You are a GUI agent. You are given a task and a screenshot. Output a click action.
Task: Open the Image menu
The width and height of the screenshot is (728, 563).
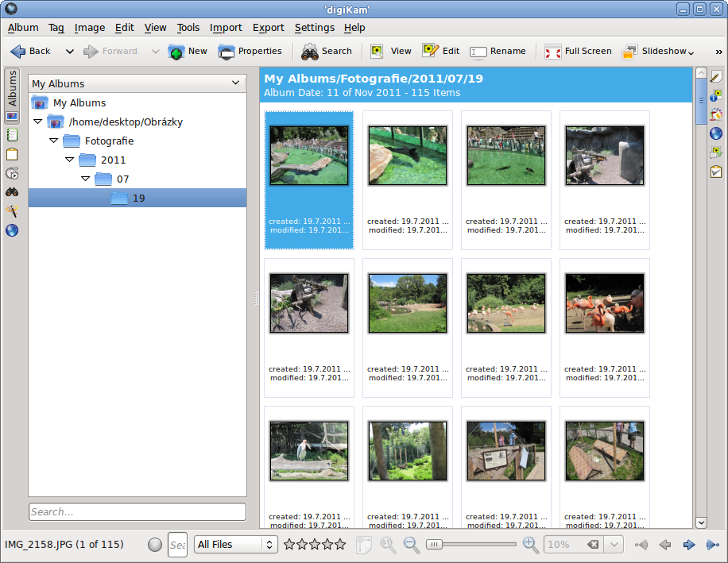[x=90, y=28]
